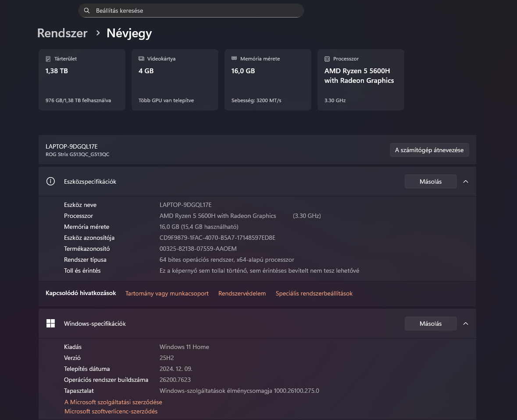Open the Tartomány vagy munkacsoport link
This screenshot has height=420, width=517.
(167, 293)
